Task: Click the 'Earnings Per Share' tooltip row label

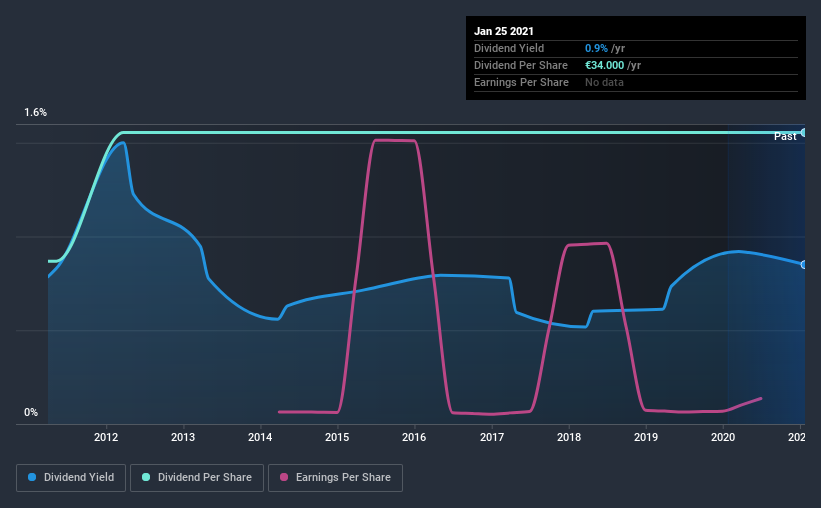Action: [x=521, y=82]
